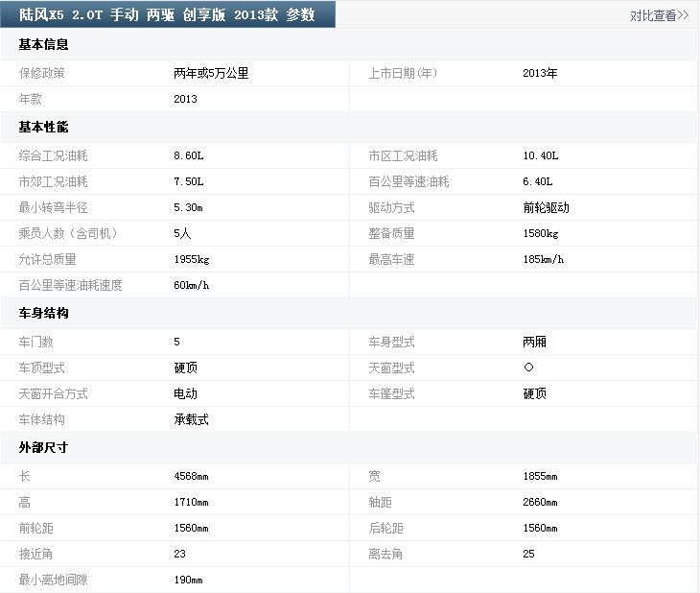Click the 综合工况油耗 label
Image resolution: width=700 pixels, height=593 pixels.
[x=53, y=156]
